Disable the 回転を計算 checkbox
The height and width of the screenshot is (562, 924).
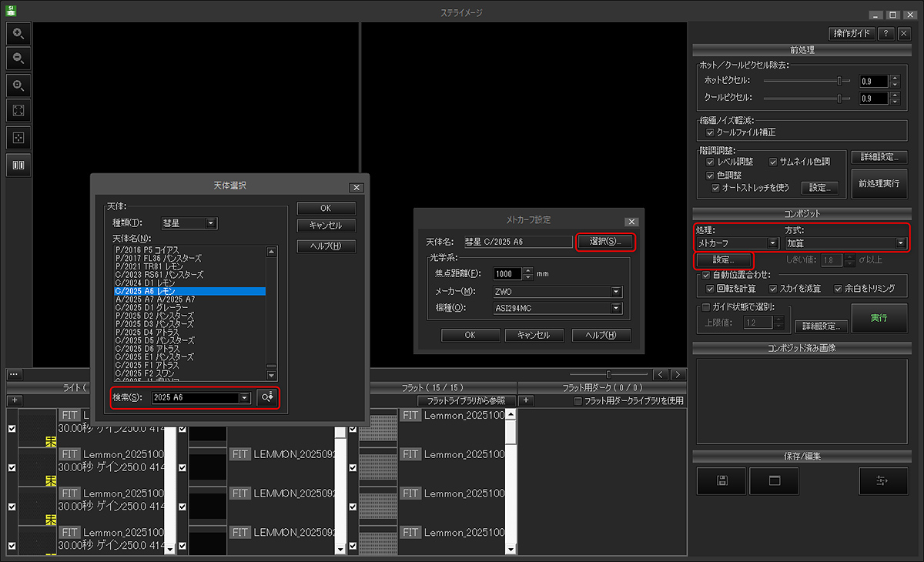click(711, 289)
